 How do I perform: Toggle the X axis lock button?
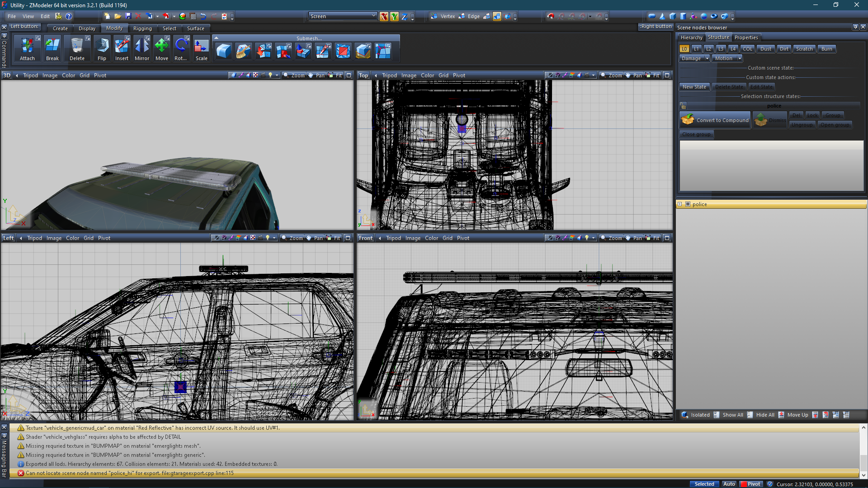coord(384,17)
